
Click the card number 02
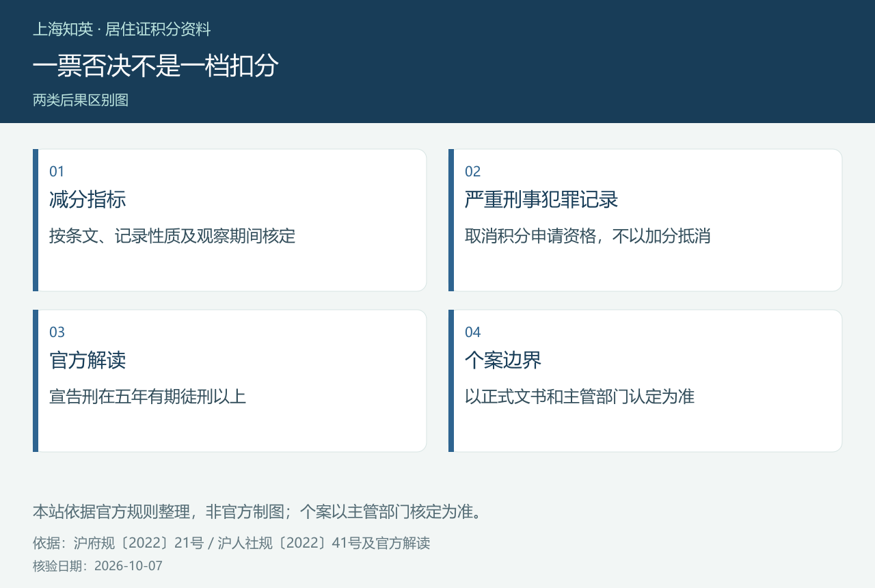(x=473, y=172)
